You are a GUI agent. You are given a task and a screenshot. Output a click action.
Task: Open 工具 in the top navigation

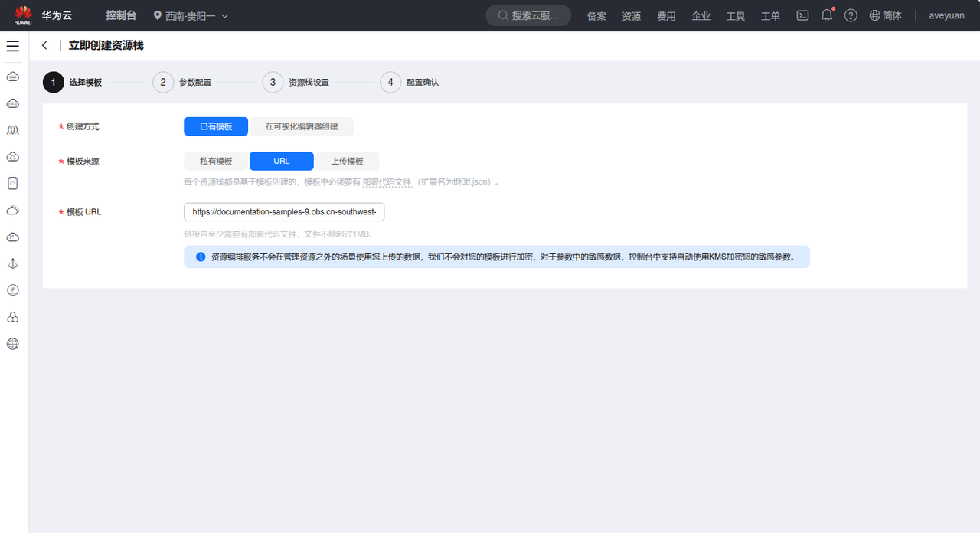pos(736,16)
